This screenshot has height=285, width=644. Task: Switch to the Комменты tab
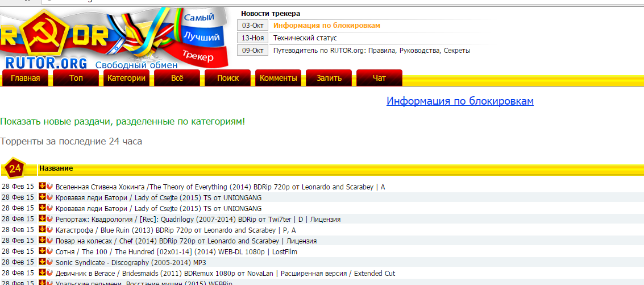[x=279, y=78]
